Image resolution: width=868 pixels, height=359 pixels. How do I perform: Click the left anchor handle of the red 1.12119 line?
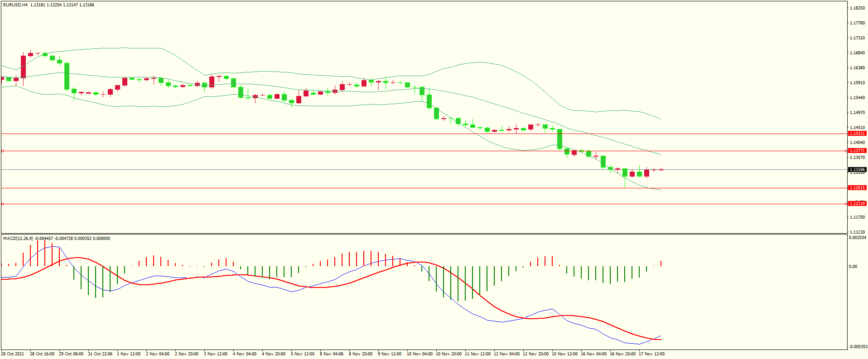2,204
